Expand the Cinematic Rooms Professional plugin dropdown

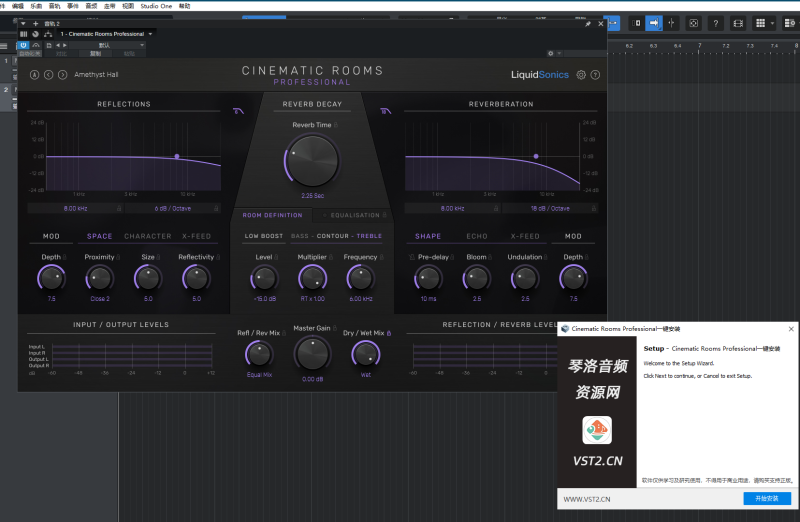[x=150, y=34]
